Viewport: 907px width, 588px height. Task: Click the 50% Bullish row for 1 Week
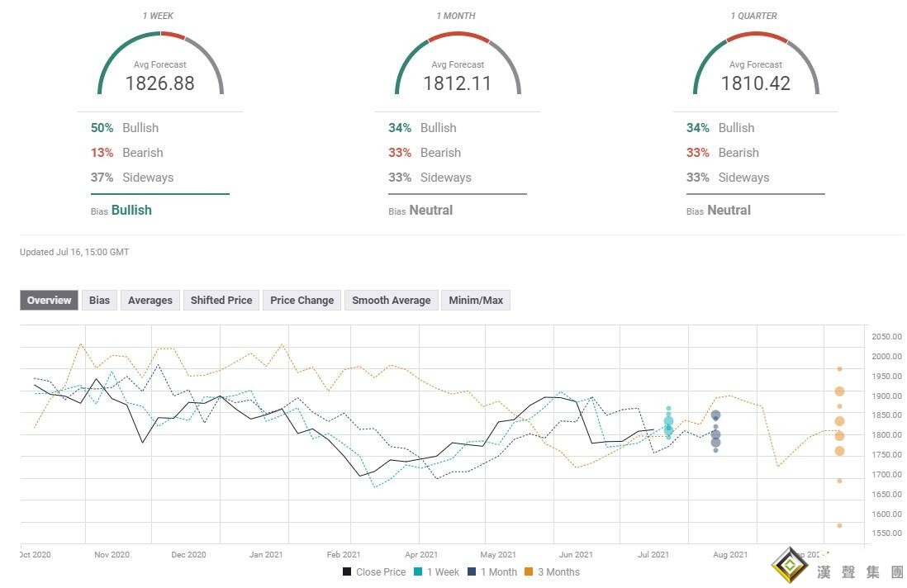pos(125,128)
